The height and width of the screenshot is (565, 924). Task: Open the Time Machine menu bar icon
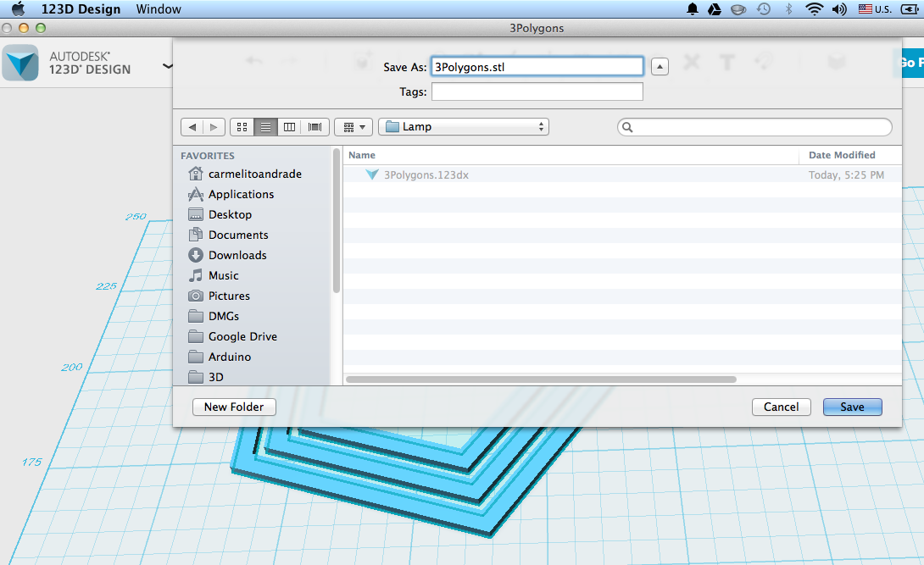(x=764, y=8)
